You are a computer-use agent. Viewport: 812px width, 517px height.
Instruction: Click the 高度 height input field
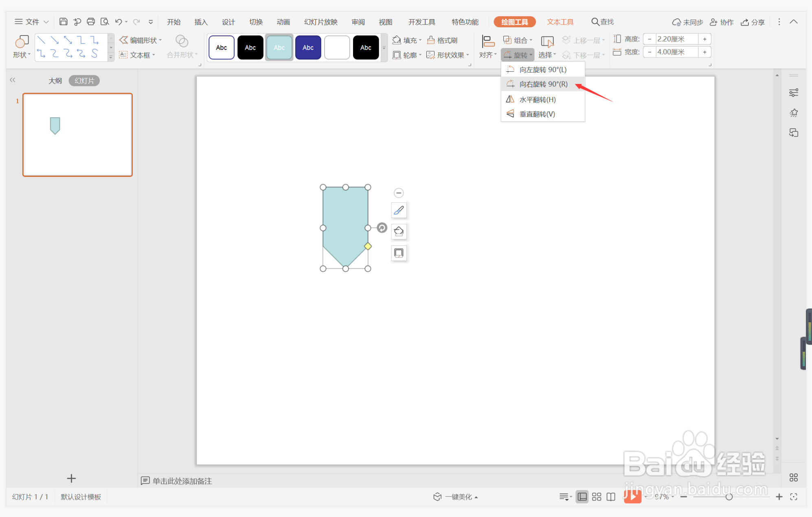676,39
